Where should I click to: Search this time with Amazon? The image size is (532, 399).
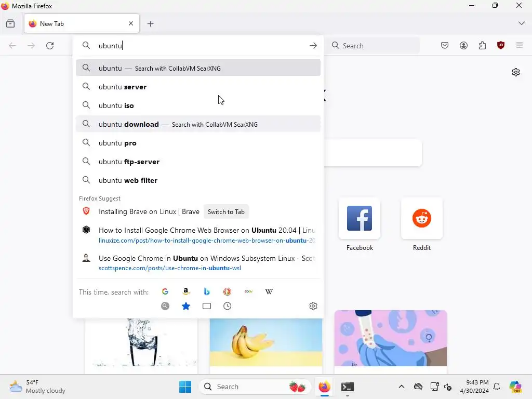pos(186,291)
